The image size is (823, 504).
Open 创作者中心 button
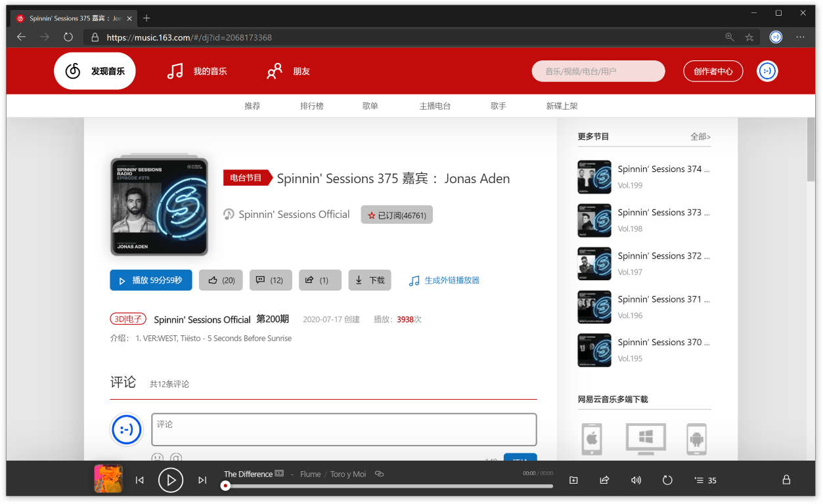coord(713,71)
